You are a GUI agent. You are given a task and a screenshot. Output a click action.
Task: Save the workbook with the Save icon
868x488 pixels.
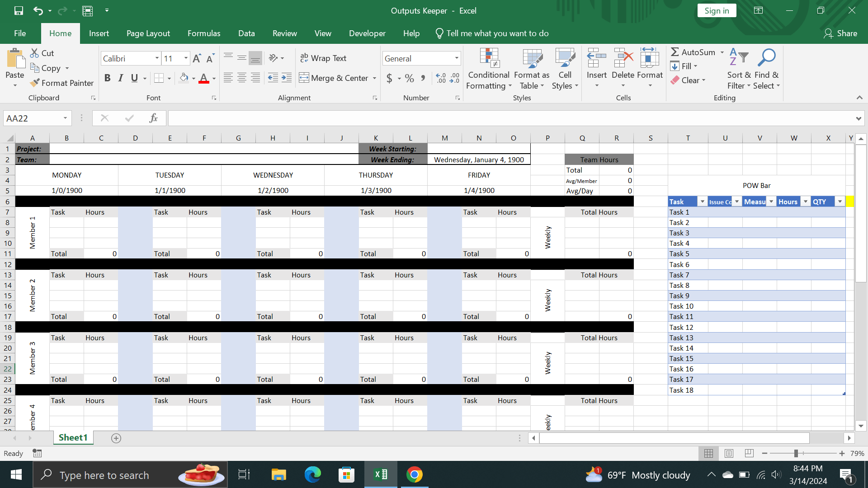[19, 10]
